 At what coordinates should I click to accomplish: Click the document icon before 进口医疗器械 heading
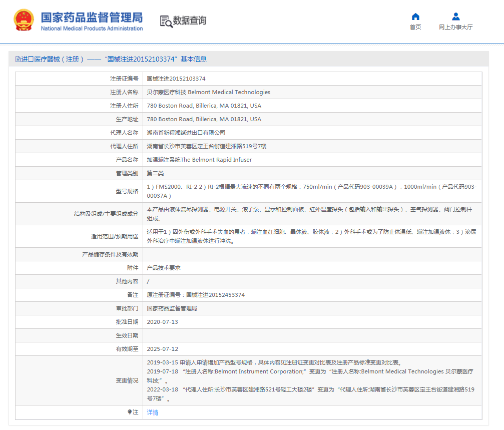click(18, 59)
